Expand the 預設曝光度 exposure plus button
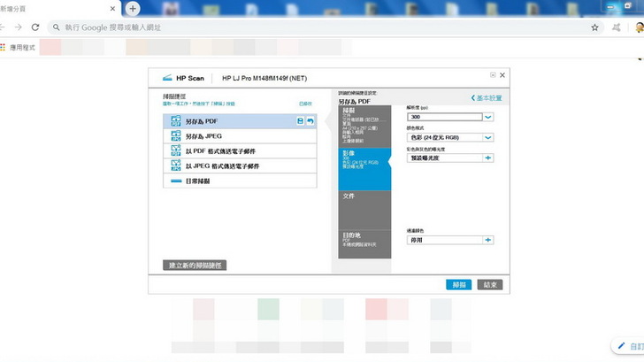The height and width of the screenshot is (362, 644). 488,158
